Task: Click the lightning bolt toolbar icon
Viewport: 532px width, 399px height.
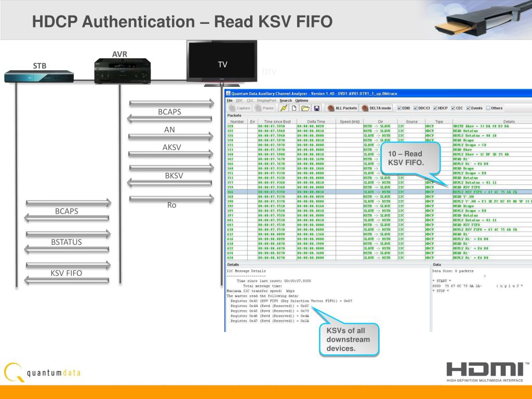Action: pyautogui.click(x=283, y=108)
